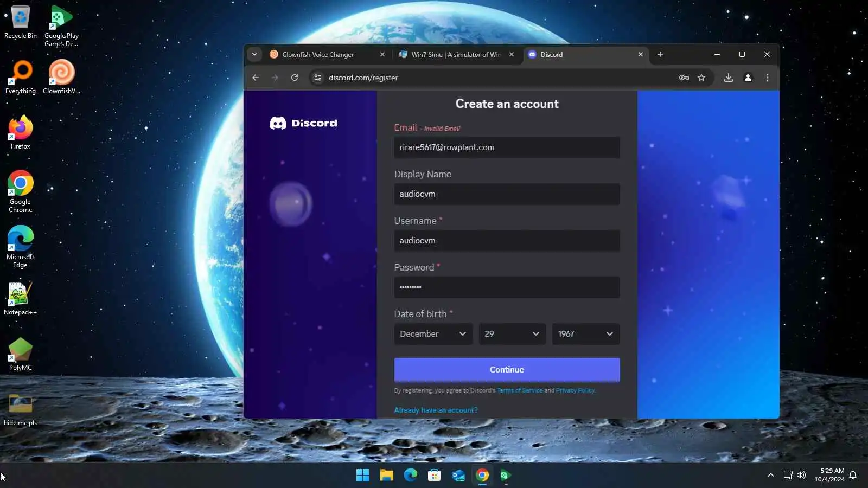Image resolution: width=868 pixels, height=488 pixels.
Task: Open the 'hide me pls' folder
Action: tap(21, 409)
